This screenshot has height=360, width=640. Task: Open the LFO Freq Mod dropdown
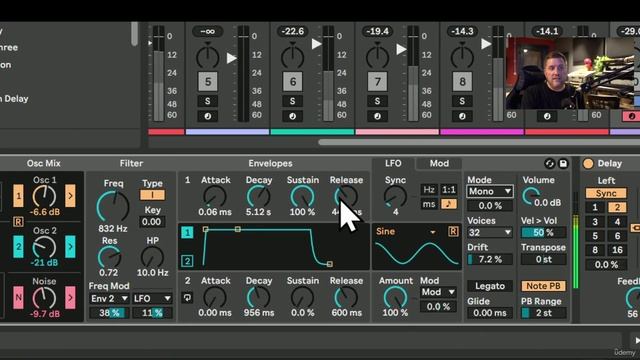pyautogui.click(x=152, y=299)
